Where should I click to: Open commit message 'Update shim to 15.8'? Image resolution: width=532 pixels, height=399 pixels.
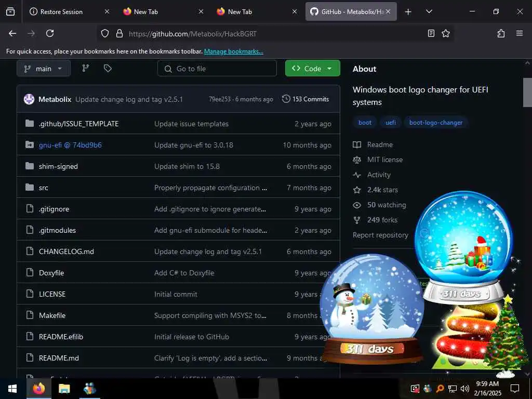tap(187, 166)
